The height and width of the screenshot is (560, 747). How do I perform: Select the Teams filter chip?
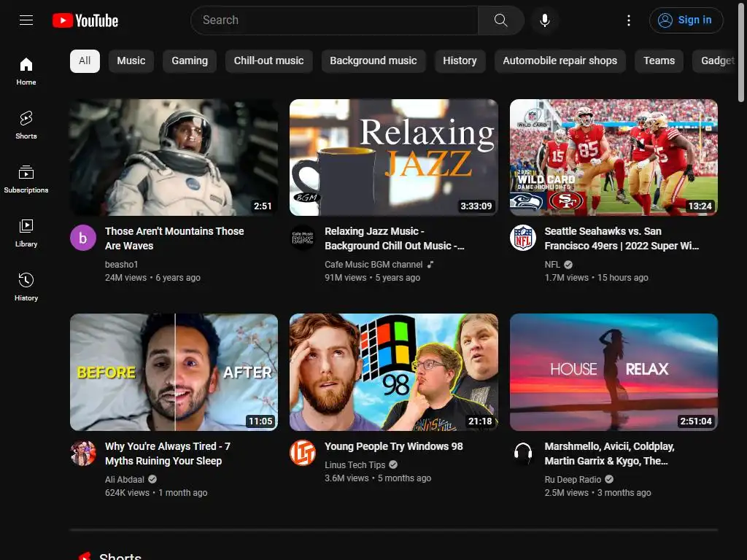pos(659,61)
